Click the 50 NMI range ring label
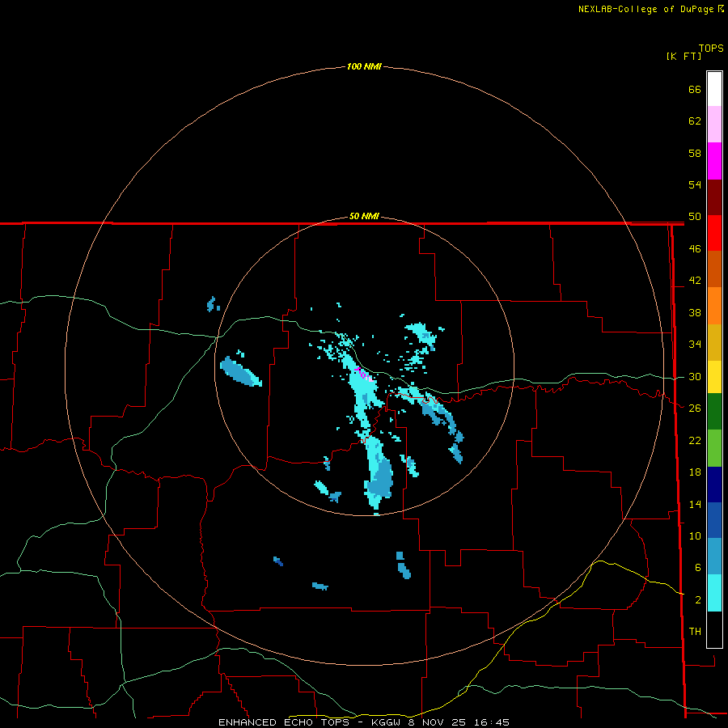The height and width of the screenshot is (728, 728). (x=364, y=216)
